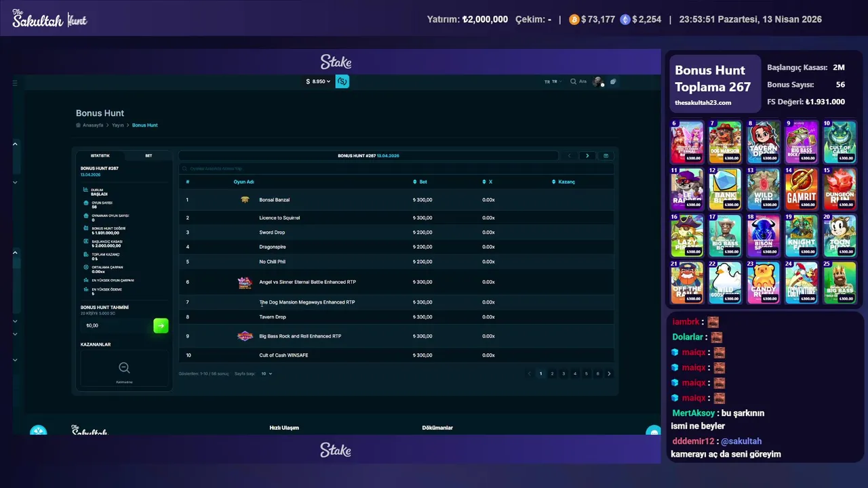Image resolution: width=868 pixels, height=488 pixels.
Task: Open the Bison Spirit card number 18
Action: click(x=764, y=236)
